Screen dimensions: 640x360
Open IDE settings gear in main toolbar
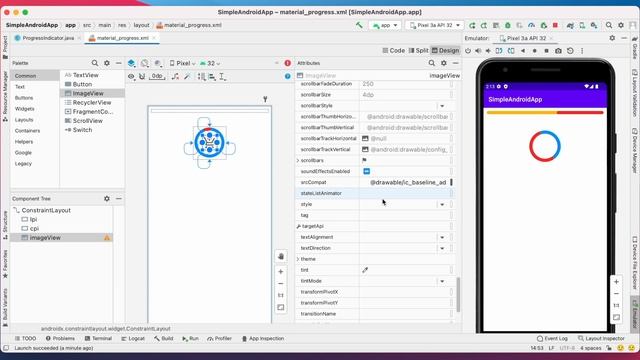point(621,25)
